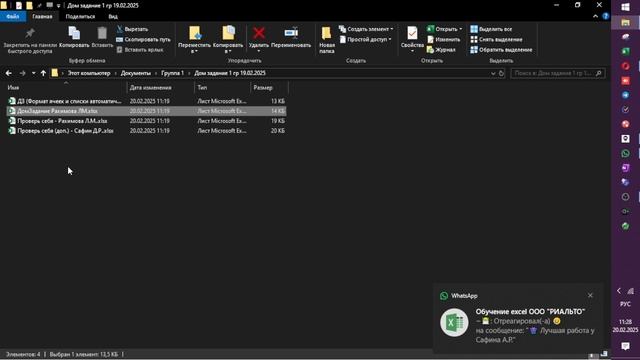Open the Простой доступ dropdown

point(365,40)
